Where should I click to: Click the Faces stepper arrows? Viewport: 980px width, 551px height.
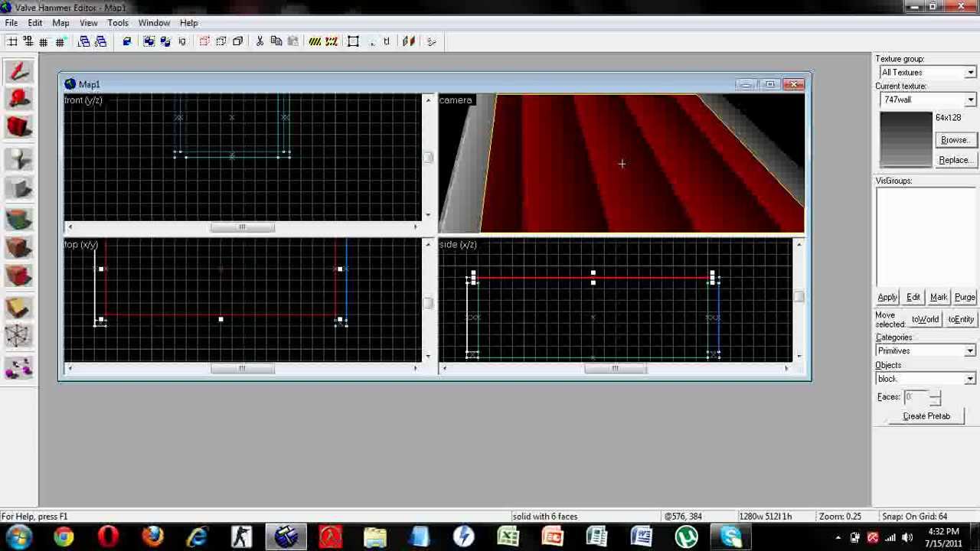coord(935,397)
